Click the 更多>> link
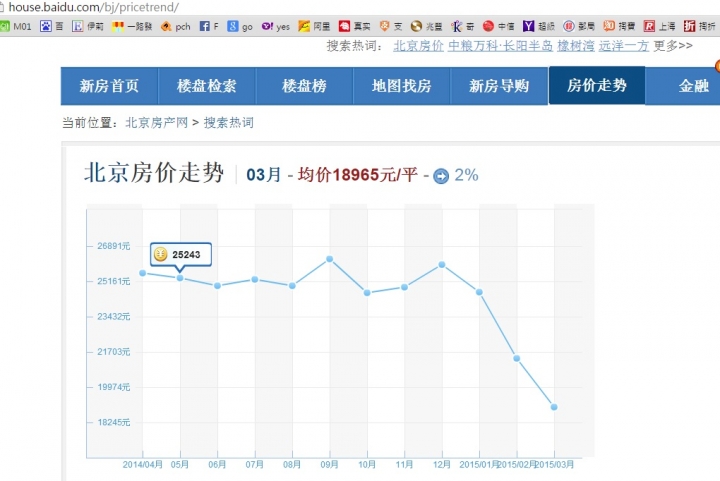This screenshot has height=481, width=720. [x=673, y=46]
